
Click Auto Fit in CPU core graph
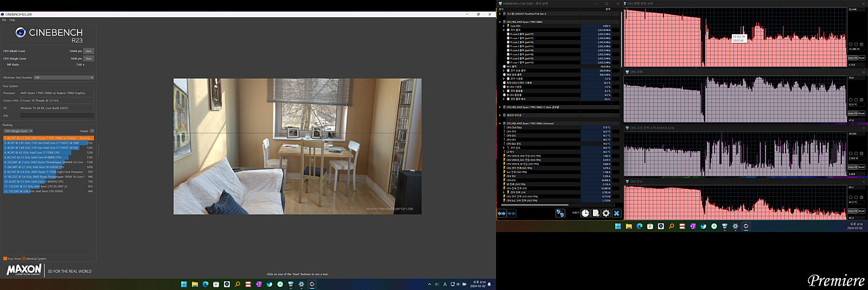point(852,113)
